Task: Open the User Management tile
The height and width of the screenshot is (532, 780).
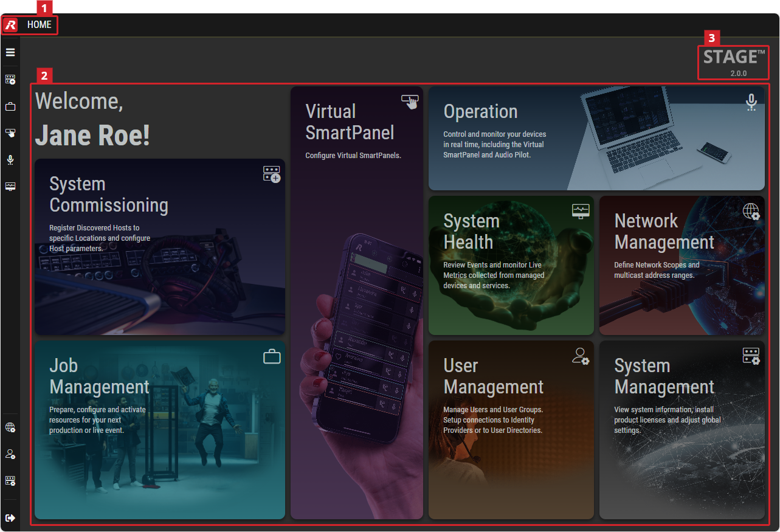Action: 511,430
